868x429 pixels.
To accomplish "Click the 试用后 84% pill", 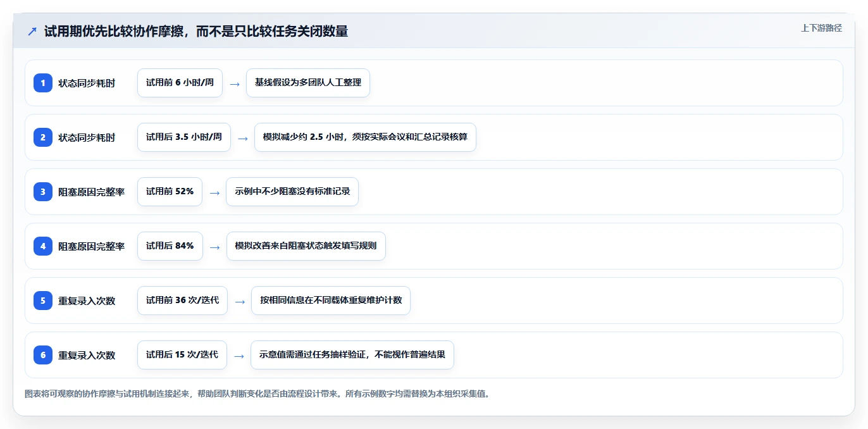I will coord(170,246).
